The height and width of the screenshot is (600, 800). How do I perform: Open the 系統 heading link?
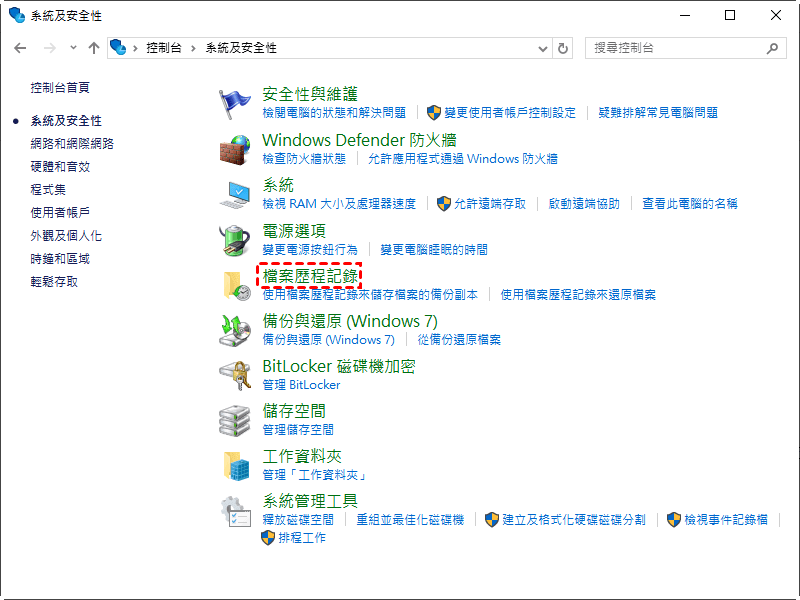pos(278,185)
